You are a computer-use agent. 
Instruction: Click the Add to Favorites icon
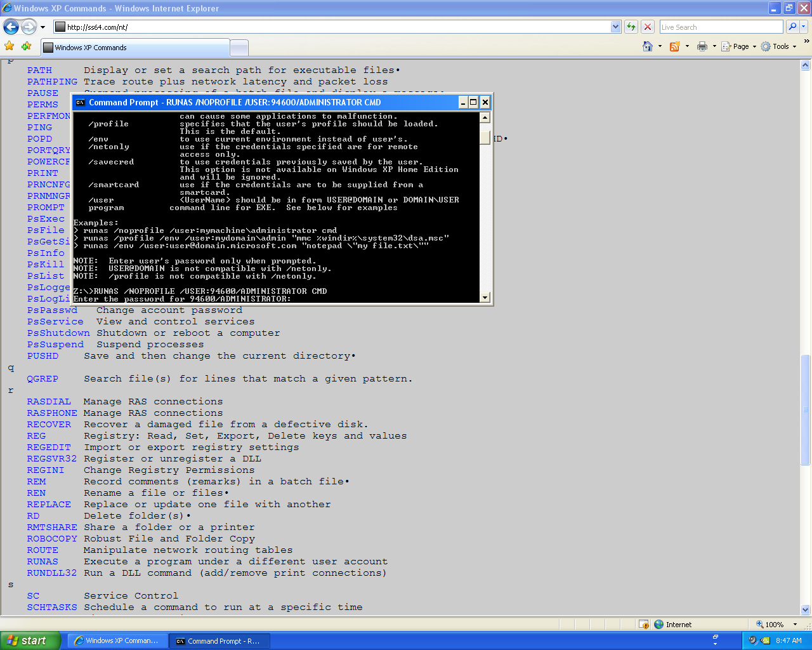pyautogui.click(x=26, y=46)
